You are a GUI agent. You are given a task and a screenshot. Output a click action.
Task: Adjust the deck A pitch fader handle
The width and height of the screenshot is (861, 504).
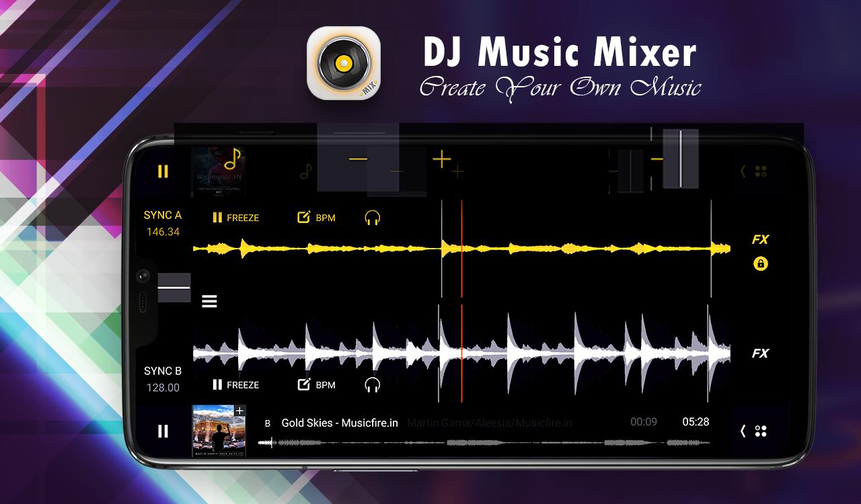point(681,159)
